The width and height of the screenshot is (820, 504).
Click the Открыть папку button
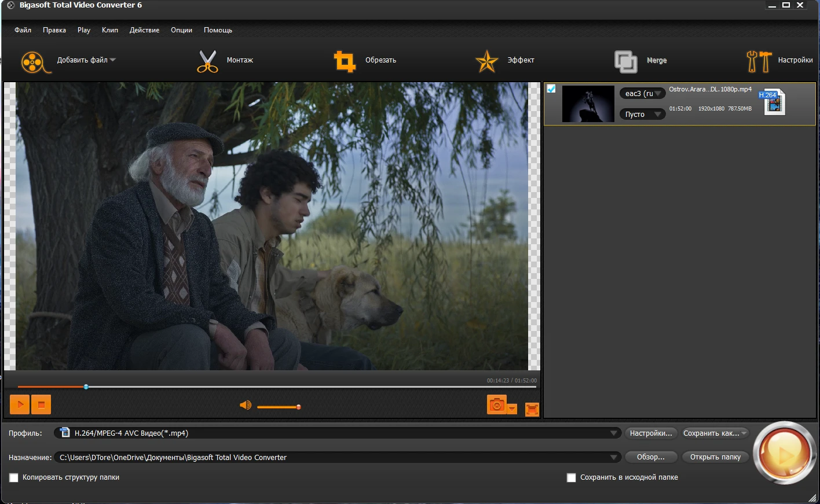pyautogui.click(x=715, y=457)
